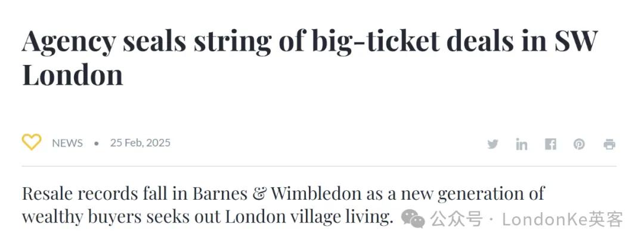Share the article via LinkedIn icon
The image size is (644, 245).
tap(522, 144)
